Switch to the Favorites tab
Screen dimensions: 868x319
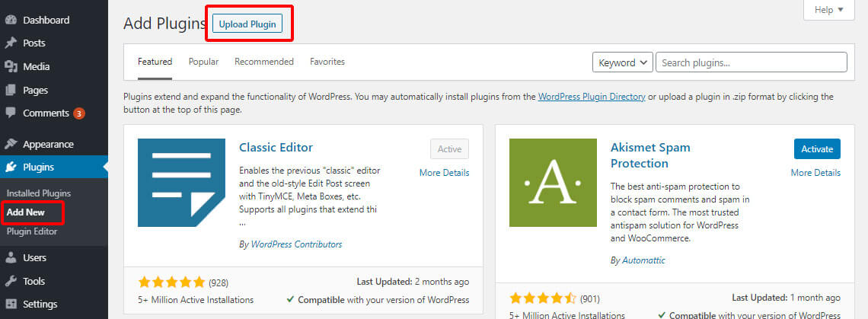(x=327, y=62)
